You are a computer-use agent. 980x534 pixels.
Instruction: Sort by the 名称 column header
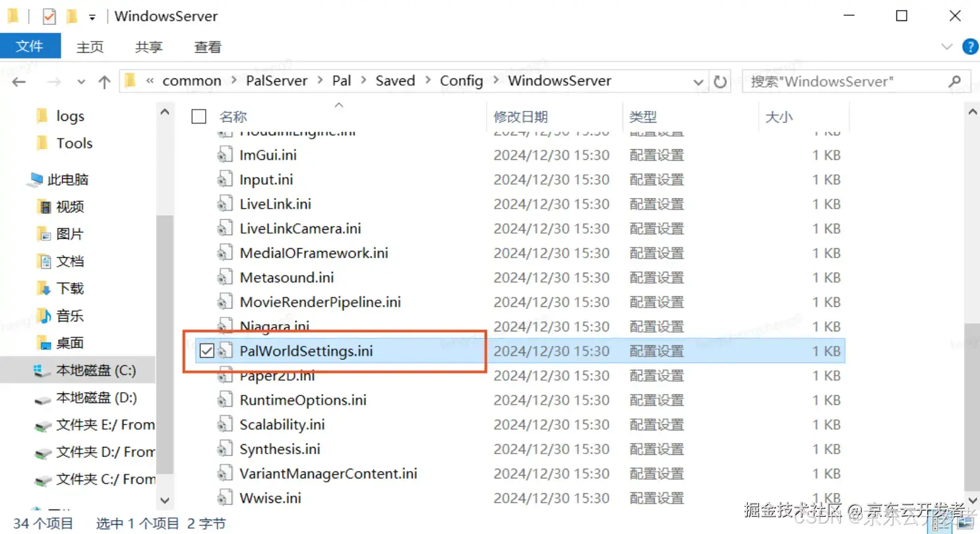tap(233, 117)
